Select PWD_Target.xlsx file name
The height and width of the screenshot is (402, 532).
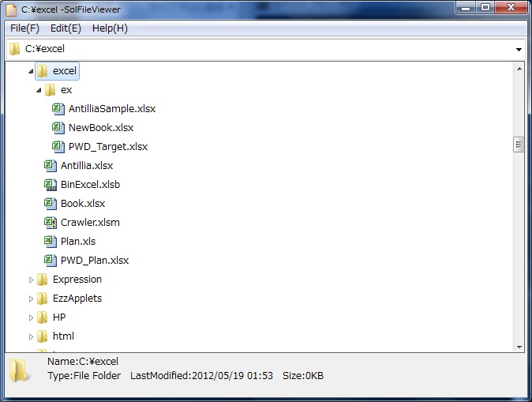coord(108,147)
